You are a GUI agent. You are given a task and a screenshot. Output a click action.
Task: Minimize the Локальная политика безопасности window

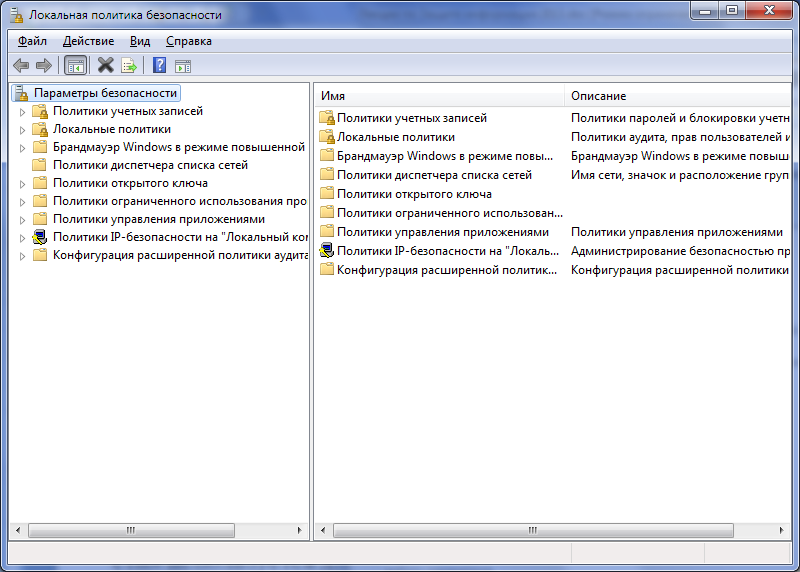point(705,10)
